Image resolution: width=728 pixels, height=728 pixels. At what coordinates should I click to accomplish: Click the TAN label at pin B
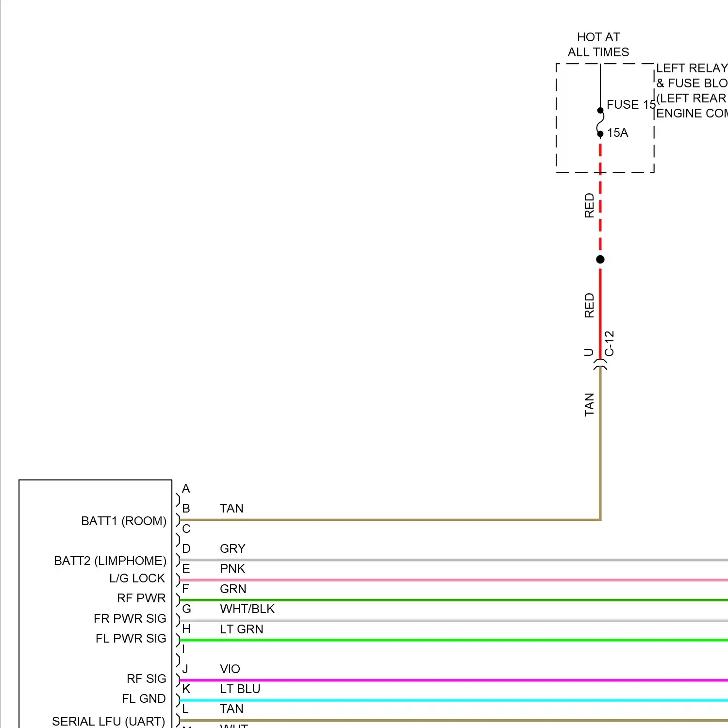tap(232, 508)
